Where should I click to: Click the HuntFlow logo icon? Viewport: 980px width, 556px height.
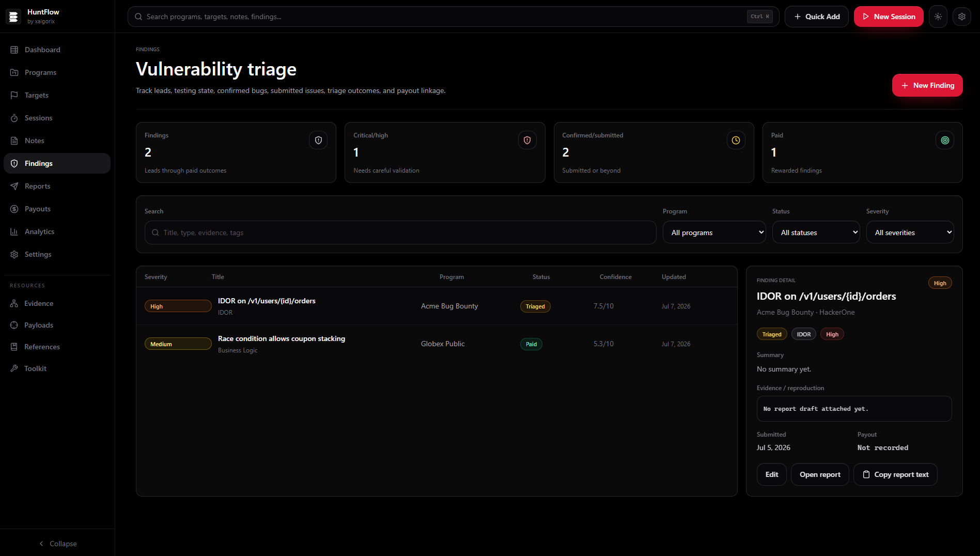(14, 17)
